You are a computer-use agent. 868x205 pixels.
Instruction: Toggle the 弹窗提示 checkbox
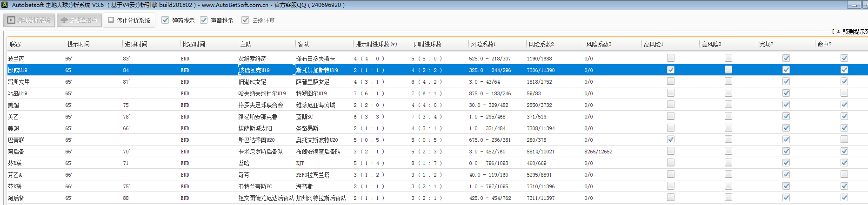[x=165, y=20]
